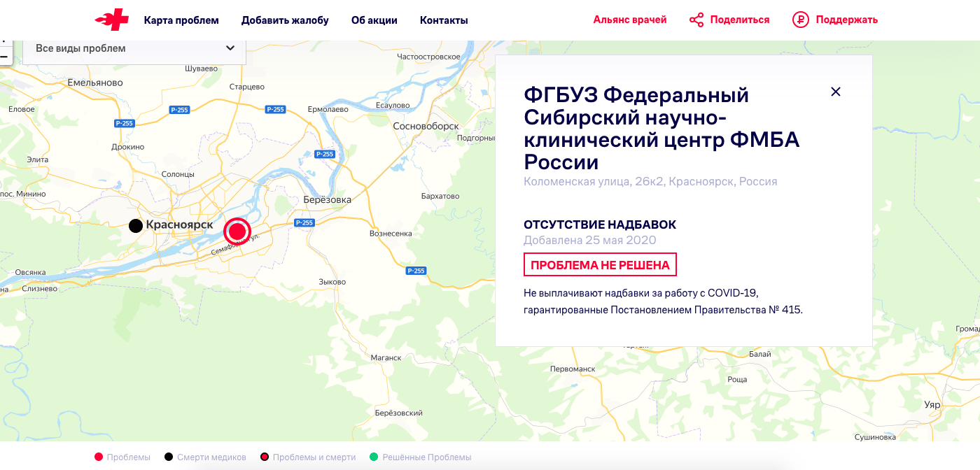
Task: Click the Солонцы label on the map
Action: pyautogui.click(x=178, y=174)
